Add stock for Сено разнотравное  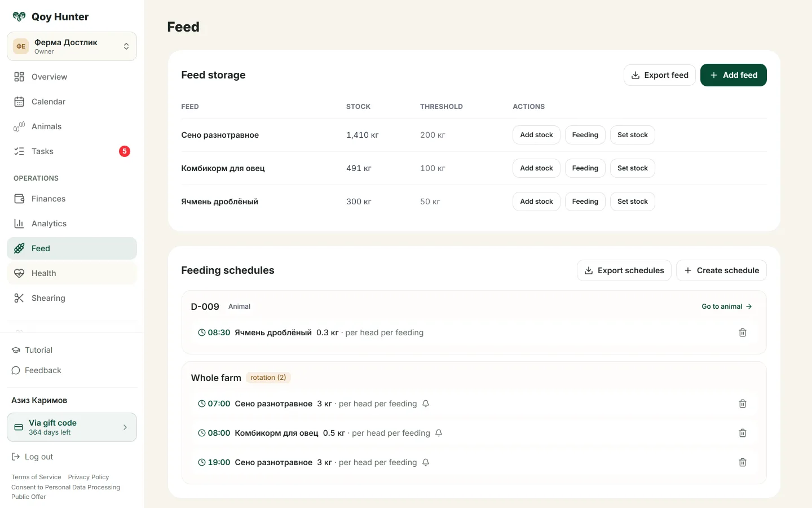(536, 135)
